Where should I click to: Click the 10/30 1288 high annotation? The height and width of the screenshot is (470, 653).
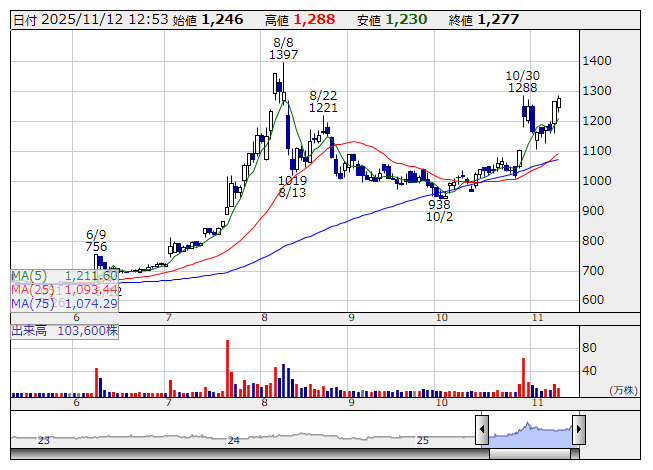522,81
